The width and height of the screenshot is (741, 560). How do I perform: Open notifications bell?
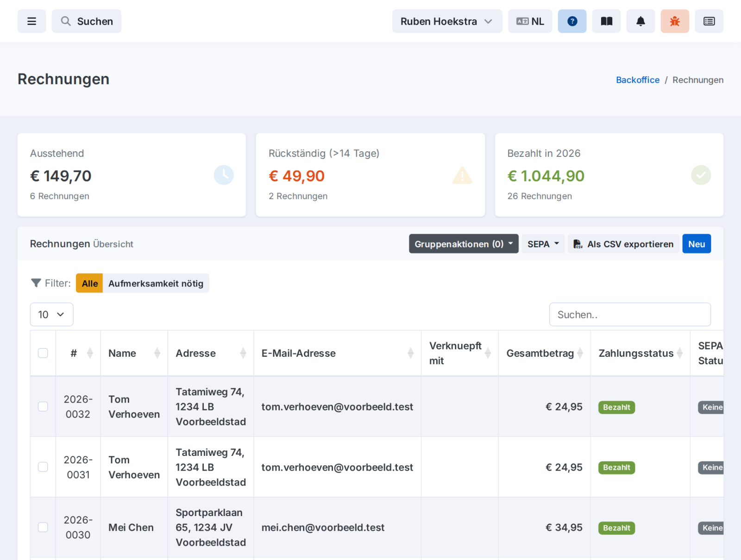coord(641,21)
